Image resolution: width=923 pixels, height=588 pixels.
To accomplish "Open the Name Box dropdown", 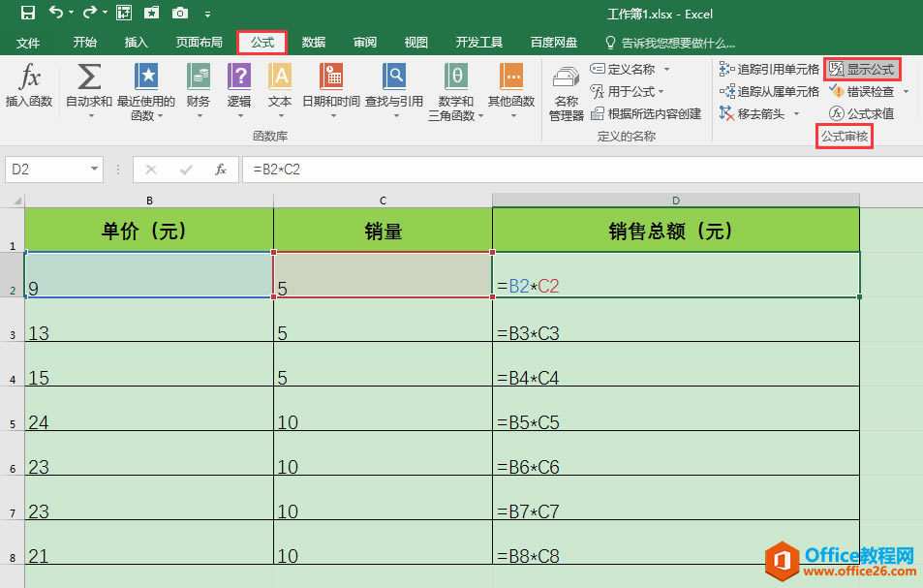I will click(97, 169).
